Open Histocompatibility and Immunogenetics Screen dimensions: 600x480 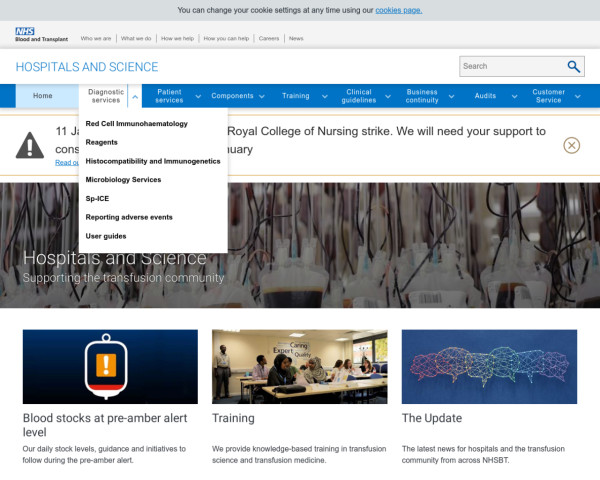click(x=152, y=161)
